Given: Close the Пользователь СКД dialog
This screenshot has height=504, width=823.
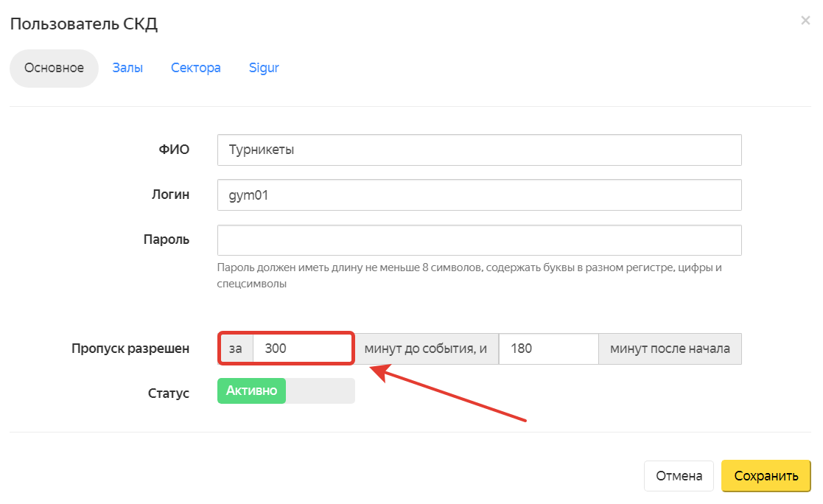Looking at the screenshot, I should click(x=805, y=21).
